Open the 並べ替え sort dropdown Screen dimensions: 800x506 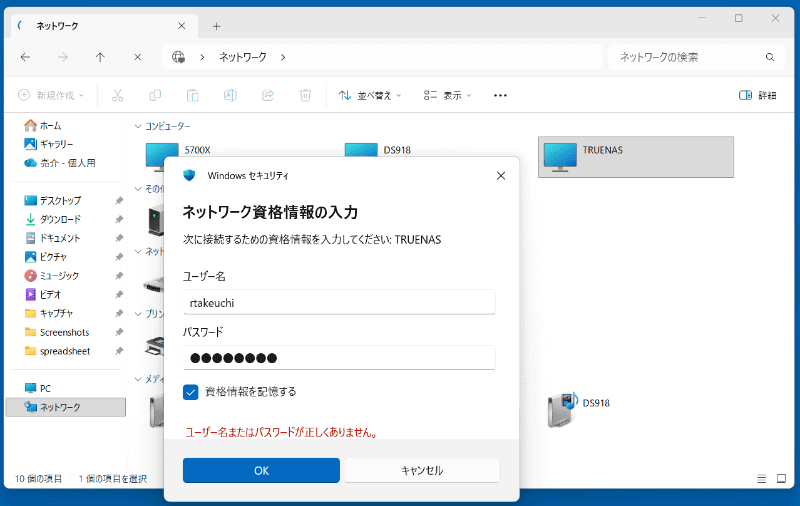(x=370, y=95)
